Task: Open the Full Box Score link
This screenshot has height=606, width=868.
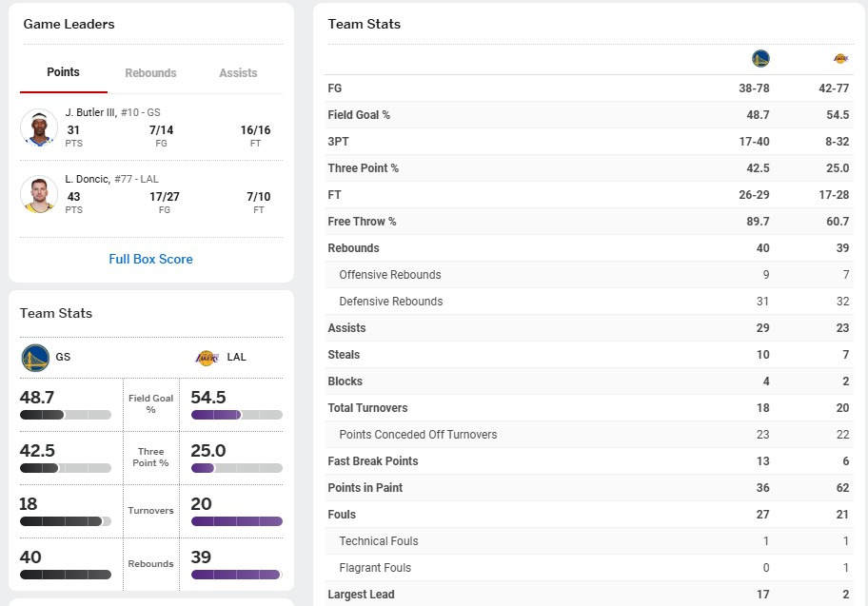Action: click(150, 259)
